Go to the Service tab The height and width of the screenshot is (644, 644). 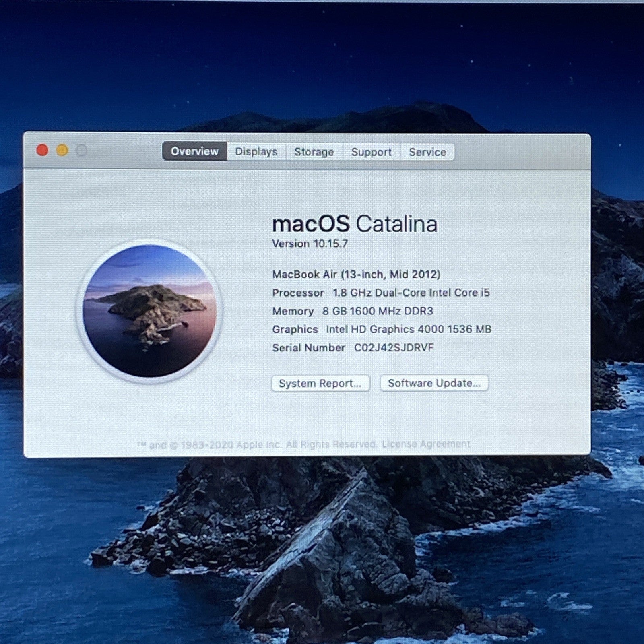click(x=427, y=152)
